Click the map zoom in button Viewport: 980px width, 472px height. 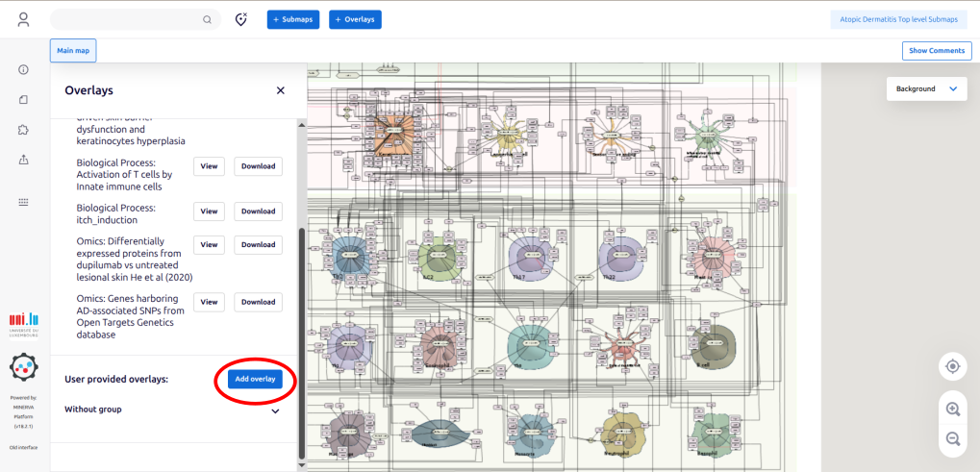tap(952, 409)
